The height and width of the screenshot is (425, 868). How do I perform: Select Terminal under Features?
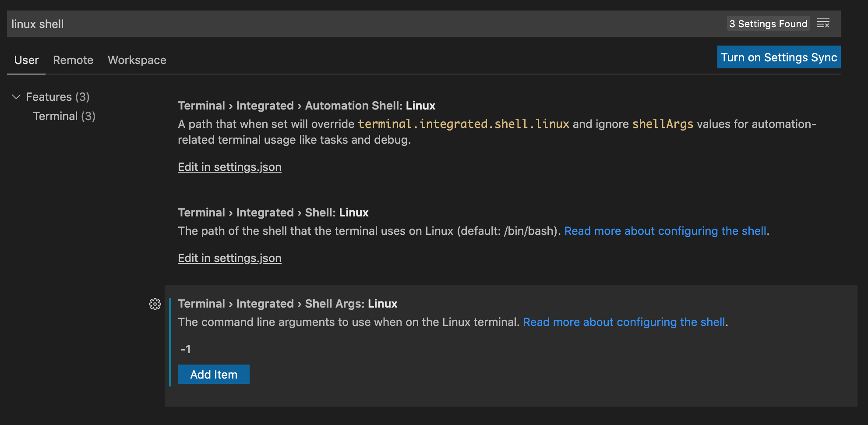coord(64,116)
